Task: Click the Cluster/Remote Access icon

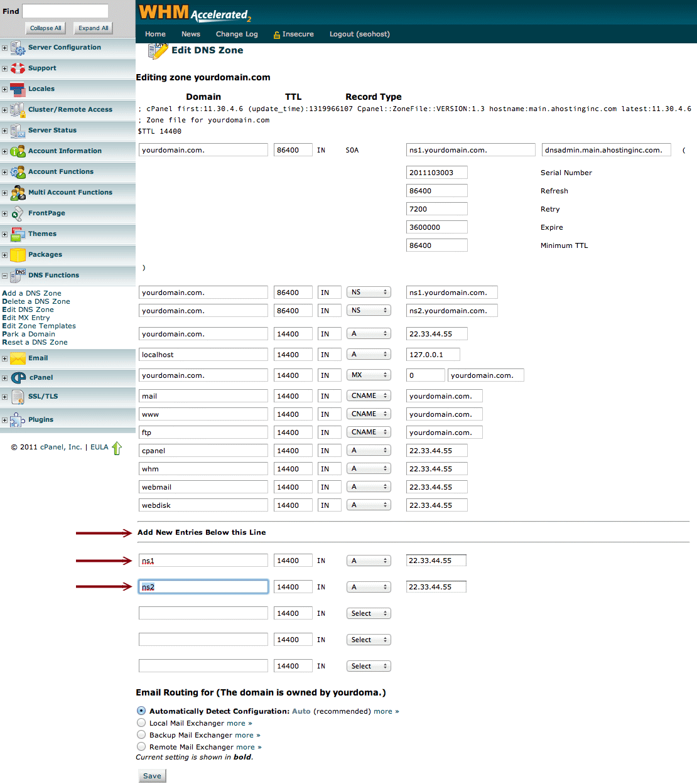Action: coord(18,110)
